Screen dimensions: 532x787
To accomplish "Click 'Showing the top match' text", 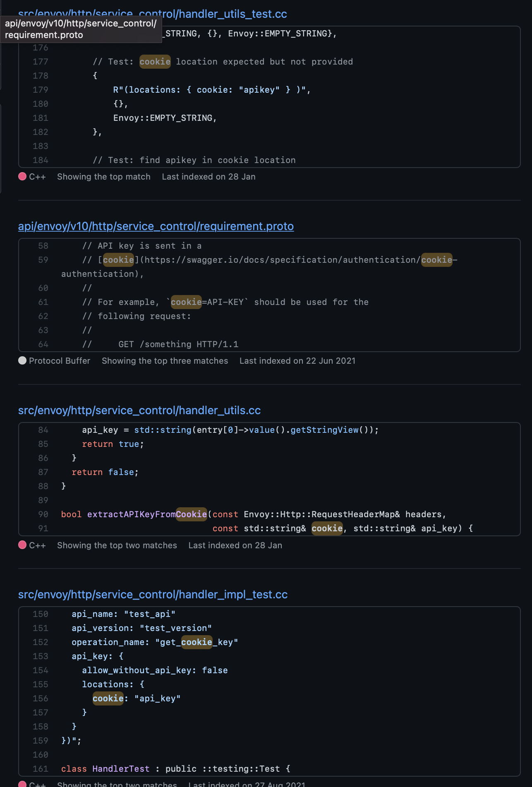I will pos(104,177).
